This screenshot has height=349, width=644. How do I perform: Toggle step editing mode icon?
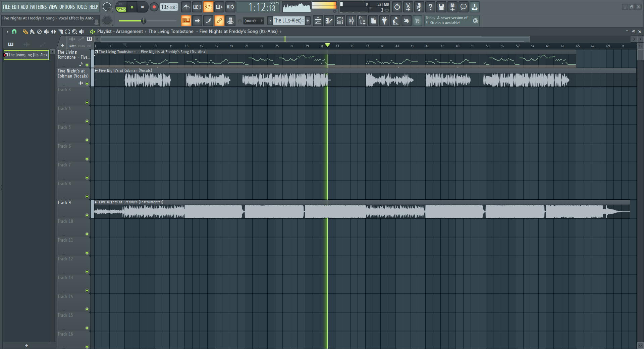click(208, 20)
